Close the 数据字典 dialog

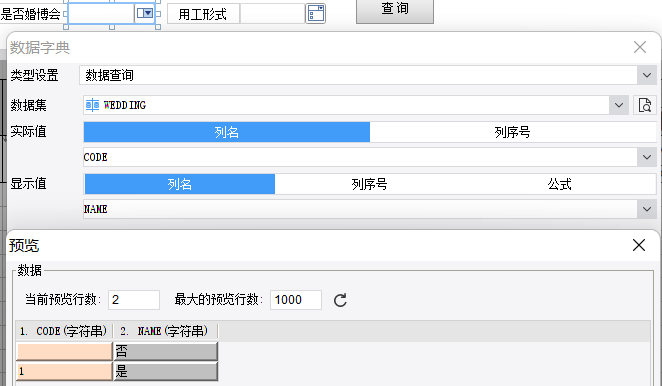coord(640,47)
